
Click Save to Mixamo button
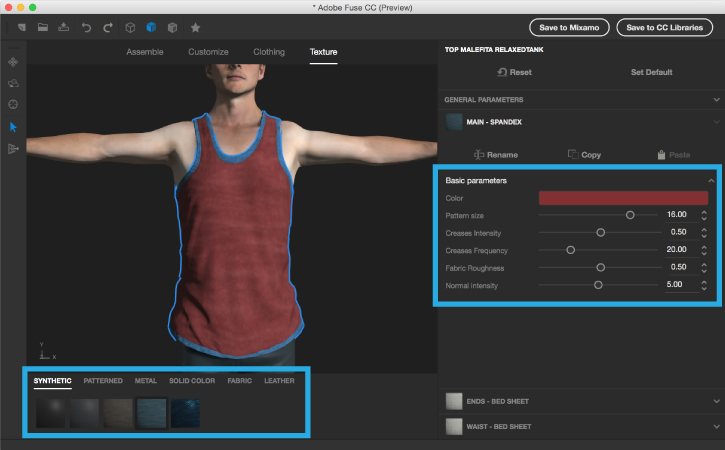[x=569, y=28]
